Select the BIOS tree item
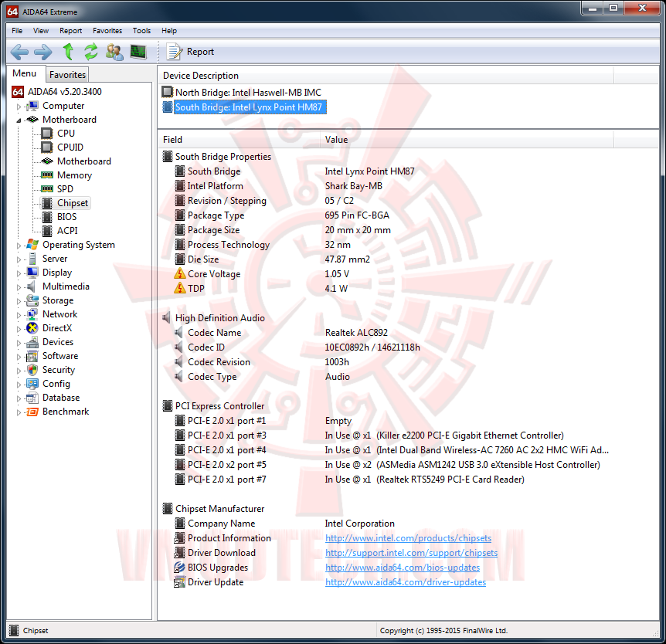The height and width of the screenshot is (644, 666). point(66,217)
